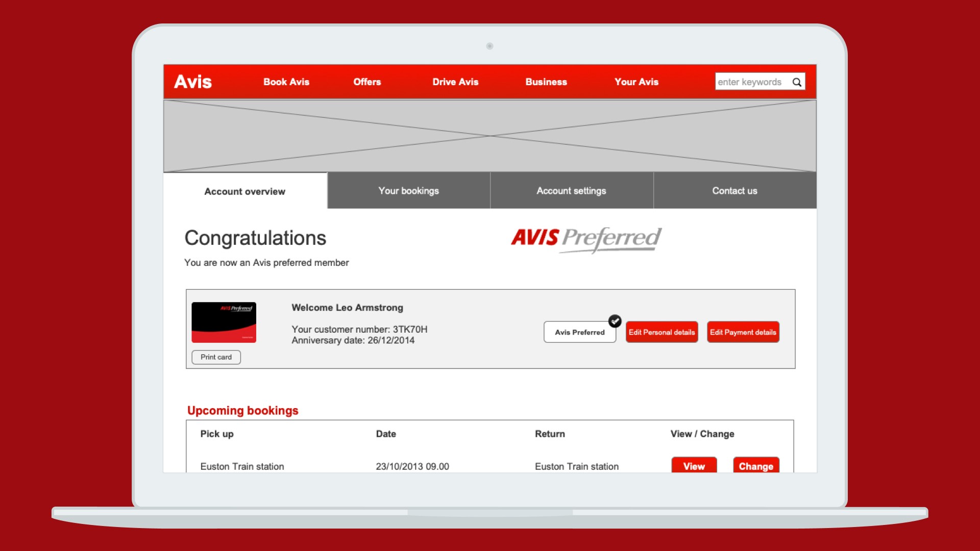Type in the enter keywords search field
The height and width of the screenshot is (551, 980).
(x=749, y=82)
